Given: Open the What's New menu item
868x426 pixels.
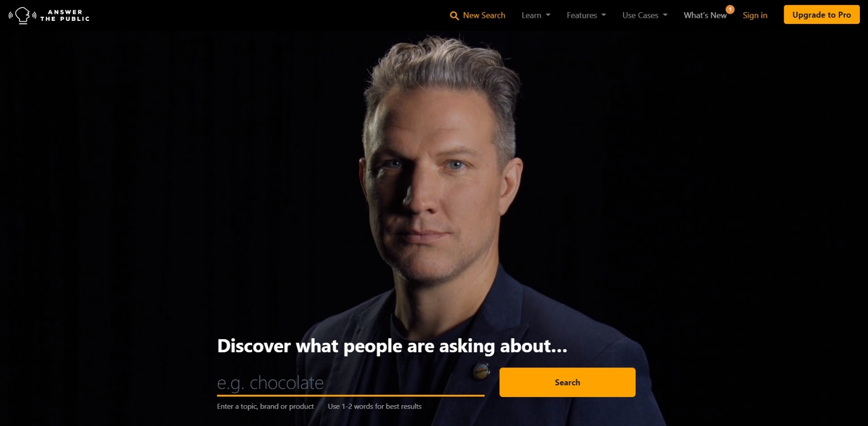Looking at the screenshot, I should tap(705, 15).
